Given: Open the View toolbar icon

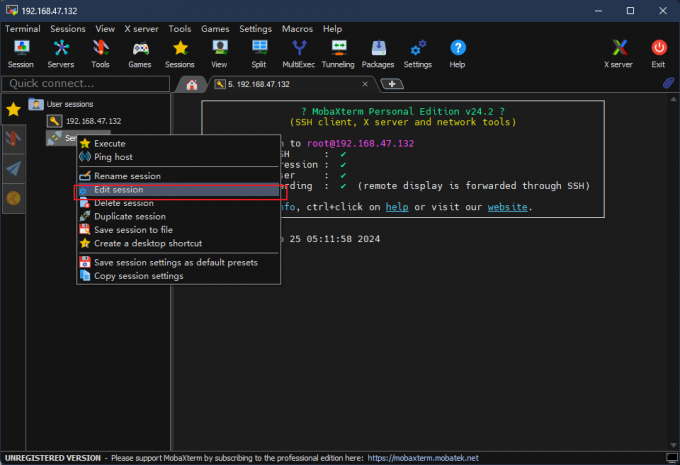Looking at the screenshot, I should click(219, 54).
